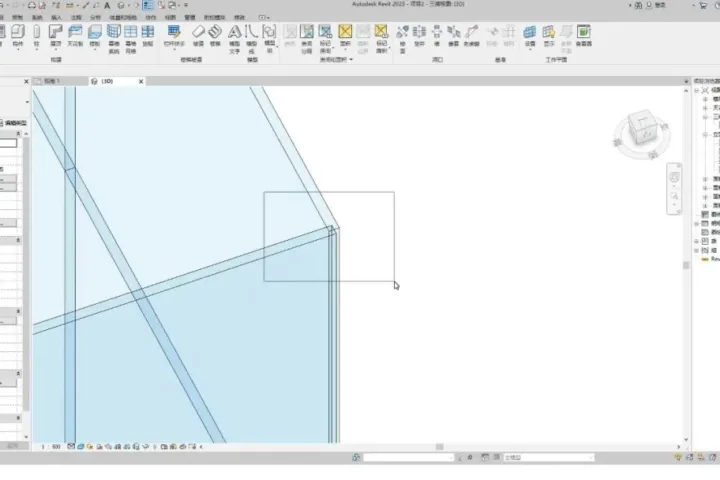
Task: Select the Model Group tool
Action: [x=270, y=39]
